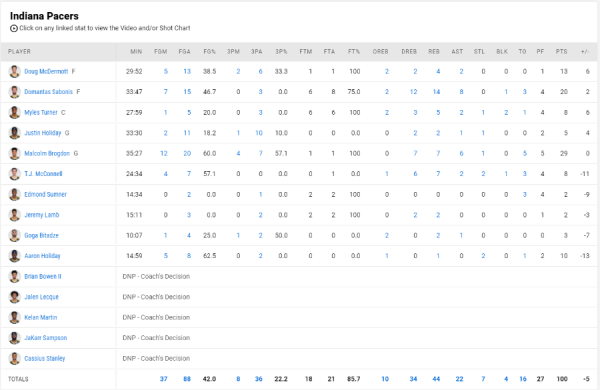
Task: View team total 36 three-point attempts
Action: pos(259,379)
